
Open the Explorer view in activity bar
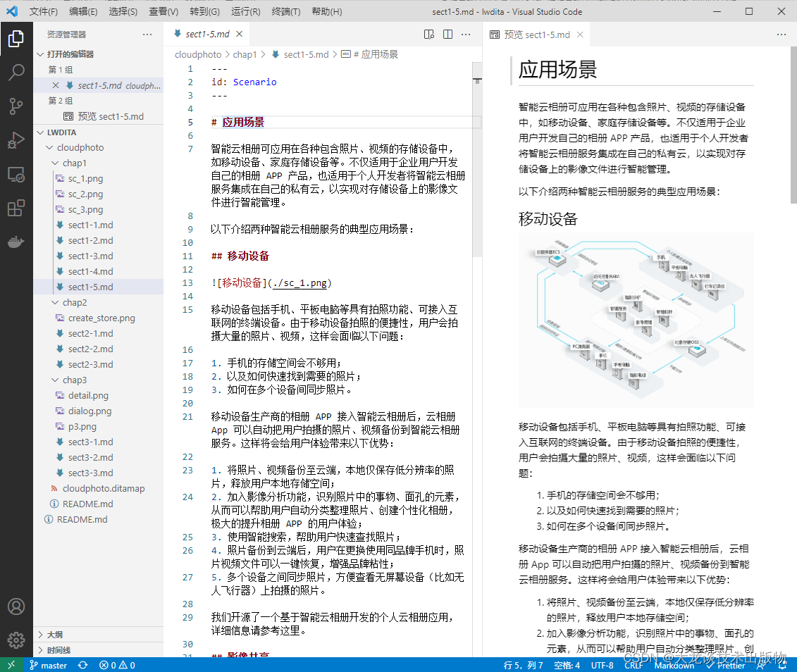pyautogui.click(x=16, y=39)
